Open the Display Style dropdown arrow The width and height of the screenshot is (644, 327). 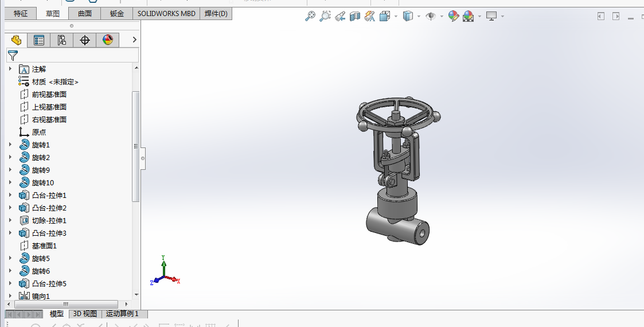tap(419, 17)
